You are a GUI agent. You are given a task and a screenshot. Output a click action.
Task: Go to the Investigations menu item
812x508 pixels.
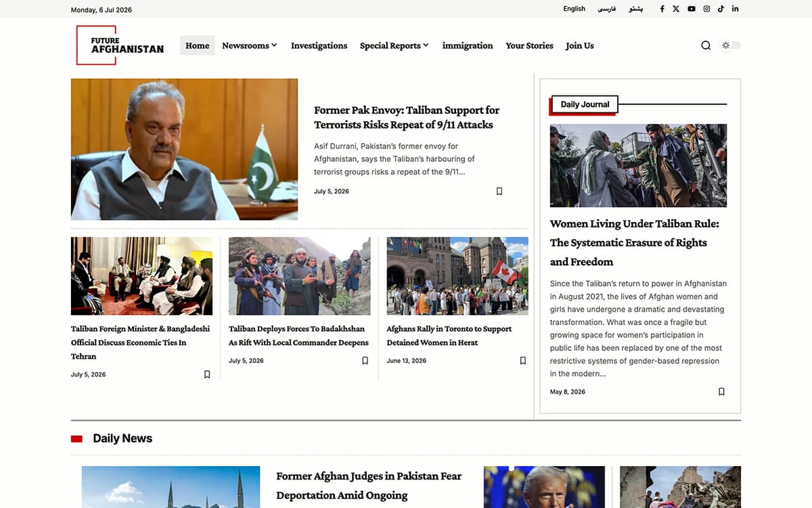point(319,45)
